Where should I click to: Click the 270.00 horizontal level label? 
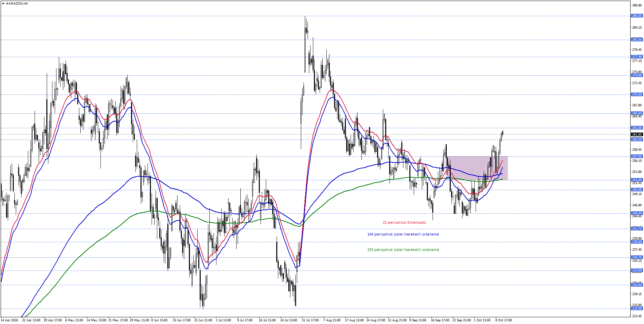[637, 95]
